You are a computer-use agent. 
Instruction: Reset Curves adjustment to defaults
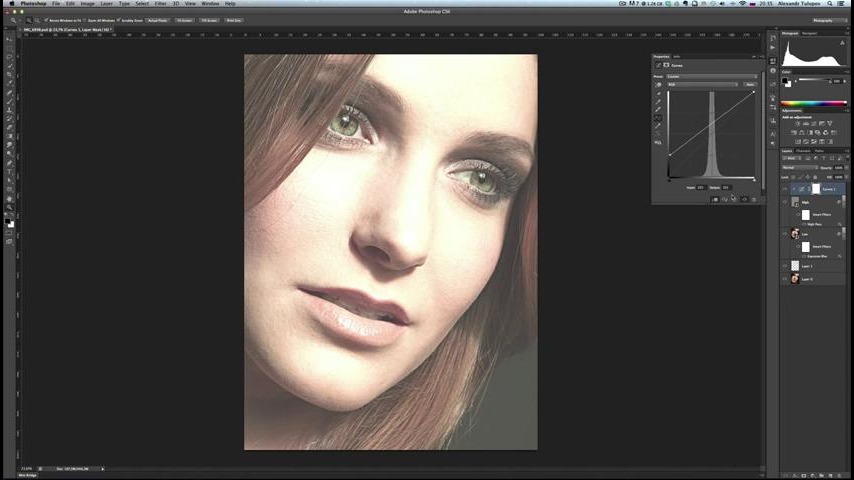734,199
